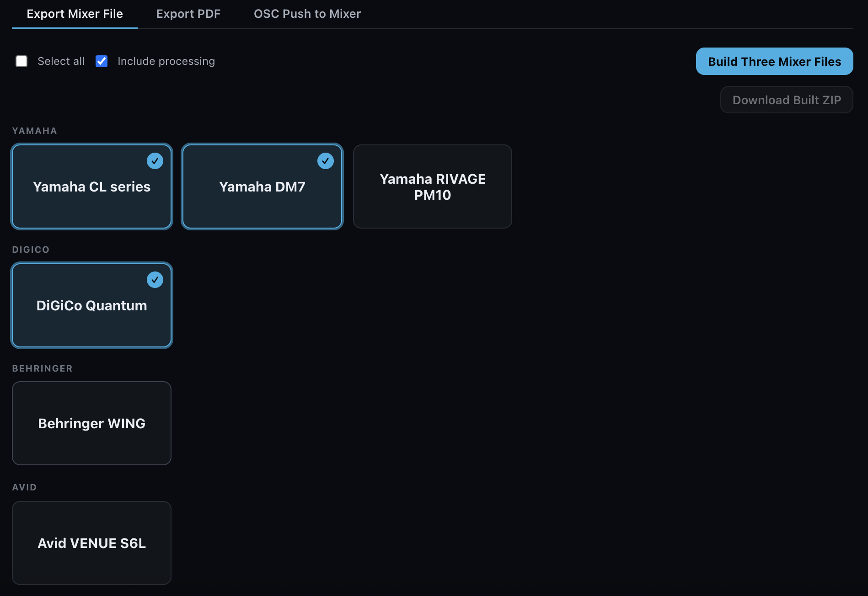Check the Select all checkbox

coord(21,61)
